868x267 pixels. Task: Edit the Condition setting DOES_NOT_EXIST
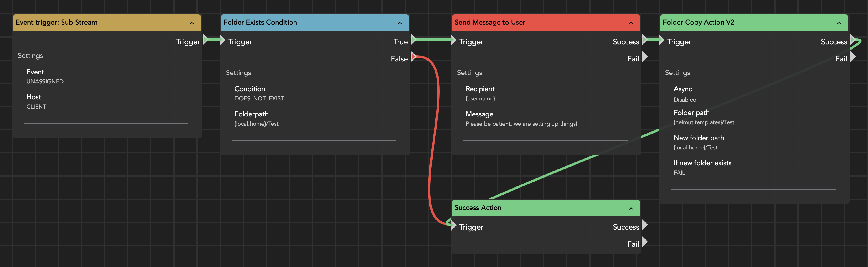[x=259, y=98]
